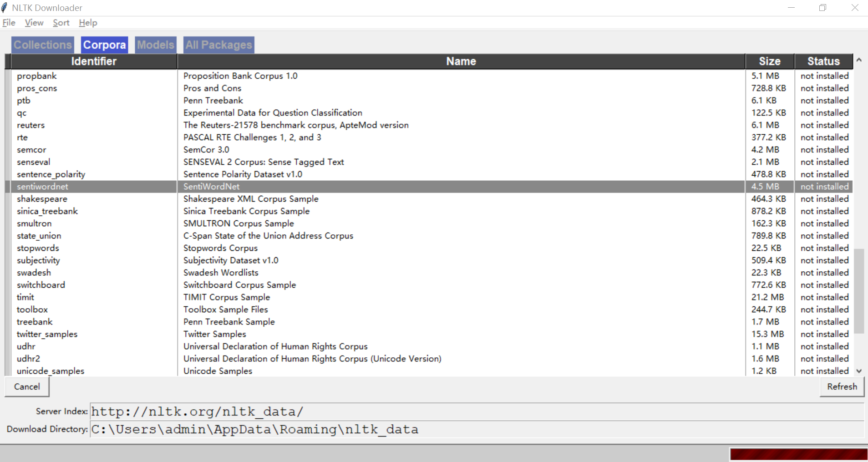Viewport: 868px width, 462px height.
Task: Select the rte identifier
Action: [22, 137]
